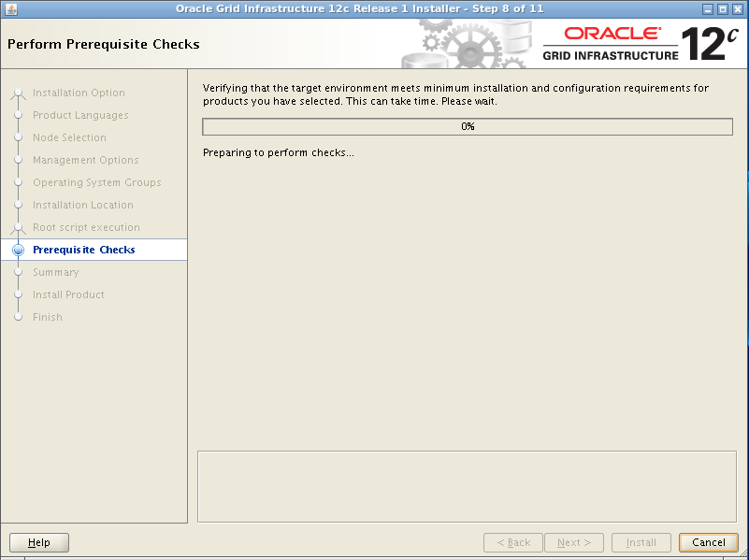Select the Root script execution step
The image size is (749, 560).
(x=86, y=228)
